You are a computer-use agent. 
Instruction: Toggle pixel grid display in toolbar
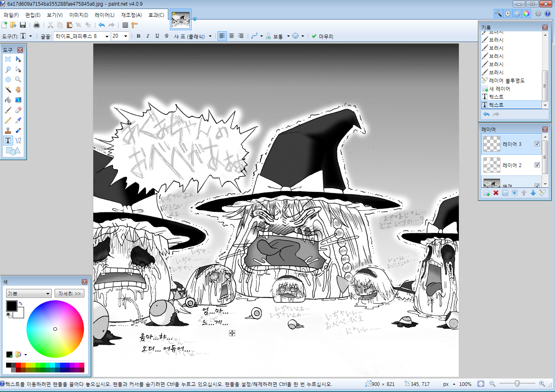coord(125,25)
